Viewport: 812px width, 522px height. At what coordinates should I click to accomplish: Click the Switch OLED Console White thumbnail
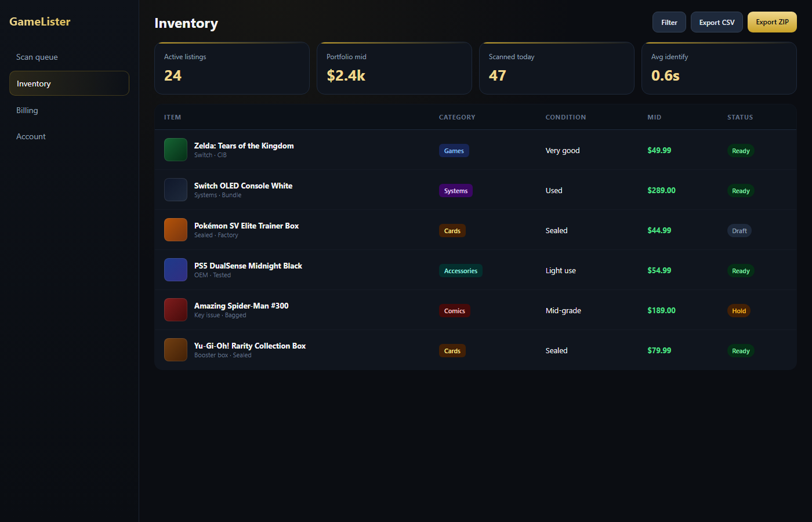pyautogui.click(x=176, y=190)
